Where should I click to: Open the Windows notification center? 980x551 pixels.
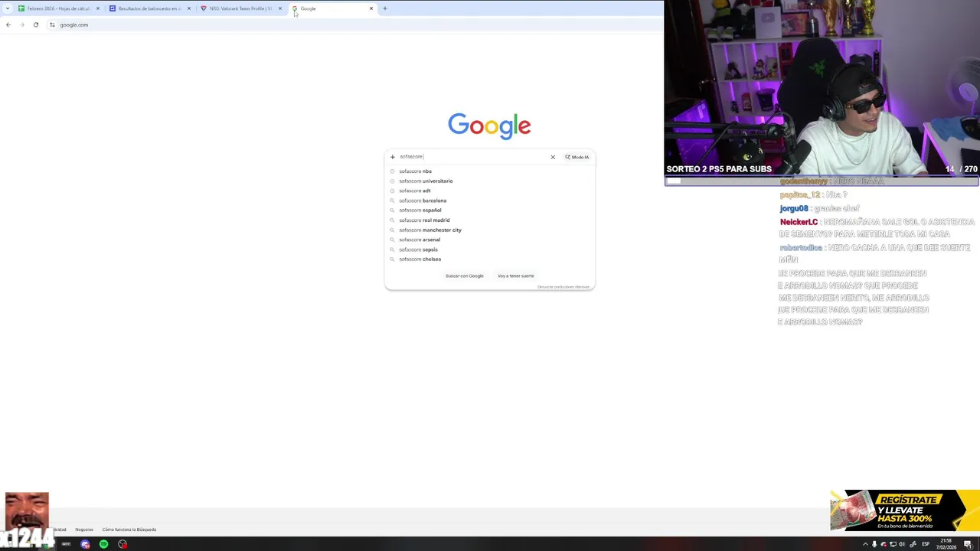coord(968,544)
